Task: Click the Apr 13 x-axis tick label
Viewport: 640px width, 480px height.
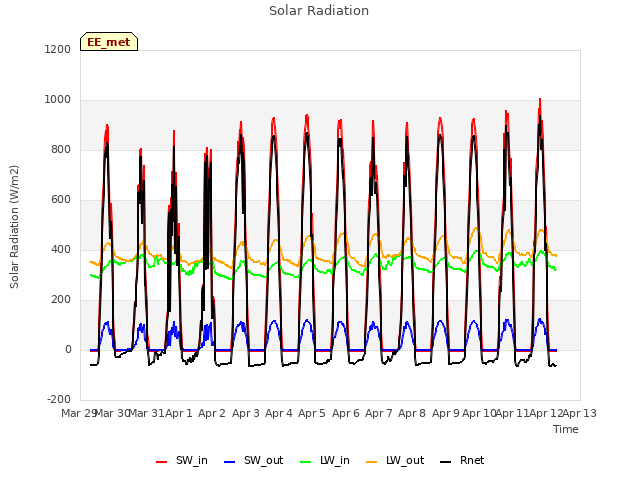Action: tap(580, 413)
